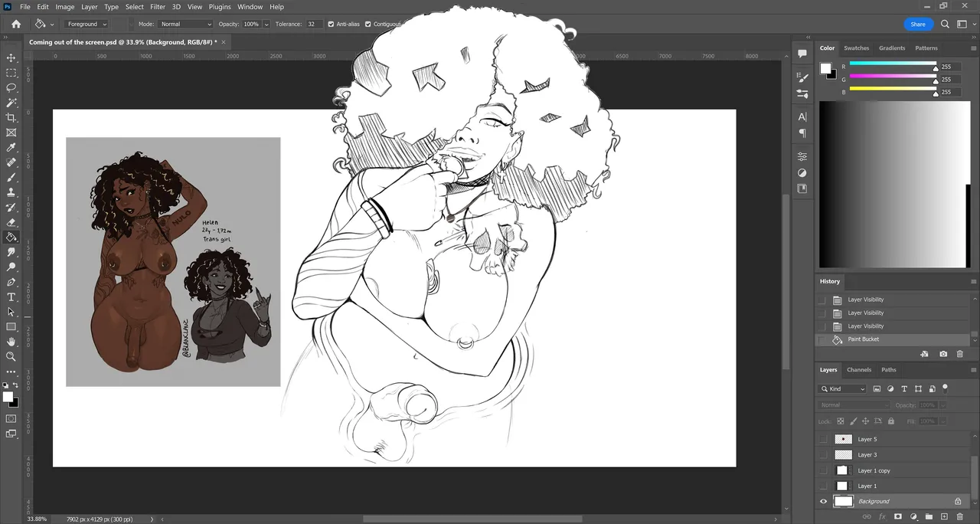The height and width of the screenshot is (524, 980).
Task: Click the red R color slider
Action: pyautogui.click(x=893, y=64)
